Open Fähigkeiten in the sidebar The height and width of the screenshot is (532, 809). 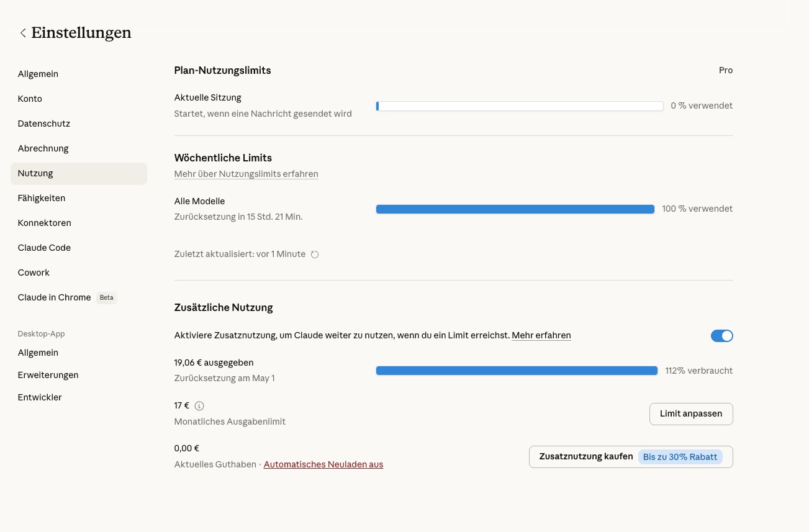pos(42,198)
